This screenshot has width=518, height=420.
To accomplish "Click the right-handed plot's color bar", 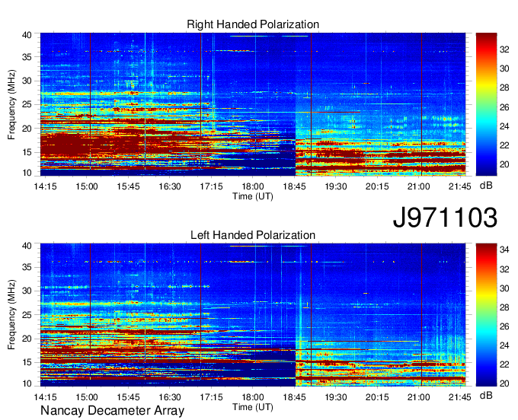I will click(486, 104).
